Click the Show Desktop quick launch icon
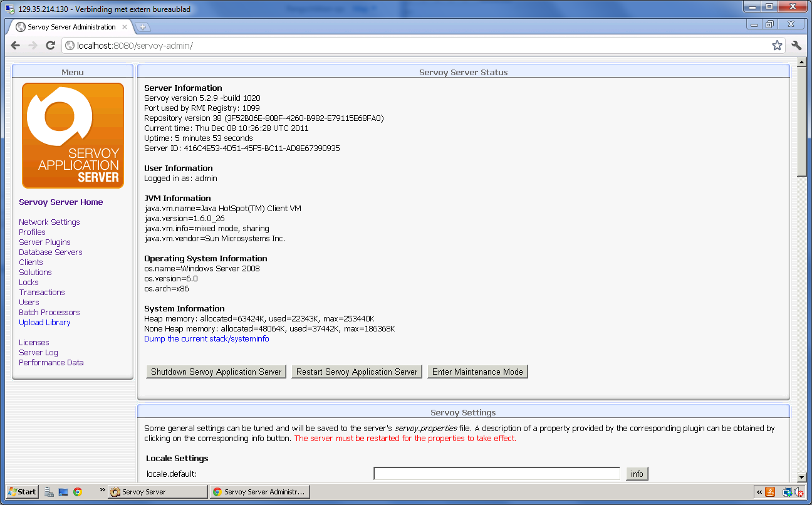 63,492
